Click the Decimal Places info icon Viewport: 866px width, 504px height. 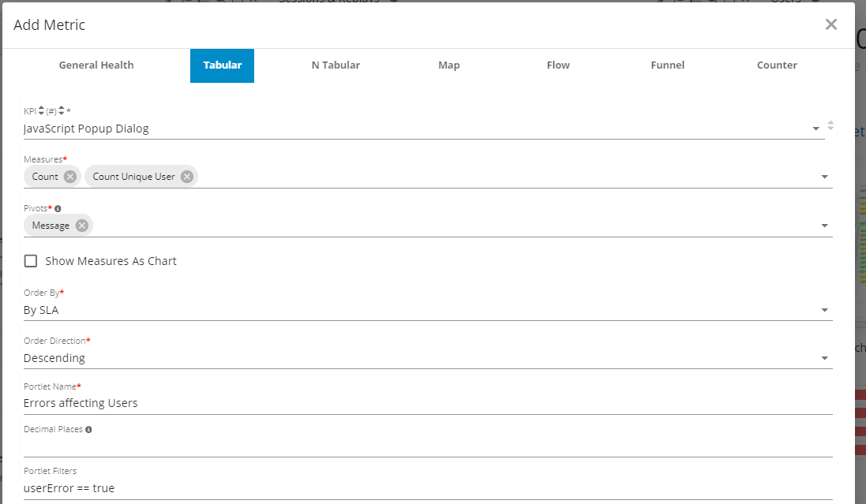coord(88,430)
